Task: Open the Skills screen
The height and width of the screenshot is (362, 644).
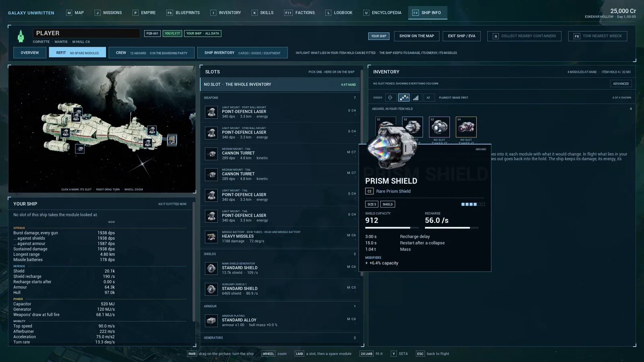Action: coord(262,13)
